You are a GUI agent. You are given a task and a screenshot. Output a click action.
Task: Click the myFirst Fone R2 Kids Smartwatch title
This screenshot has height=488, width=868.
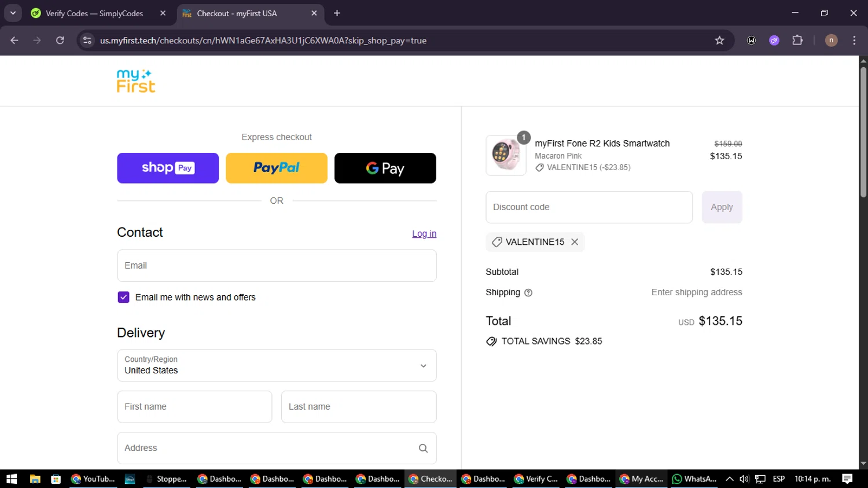point(602,144)
